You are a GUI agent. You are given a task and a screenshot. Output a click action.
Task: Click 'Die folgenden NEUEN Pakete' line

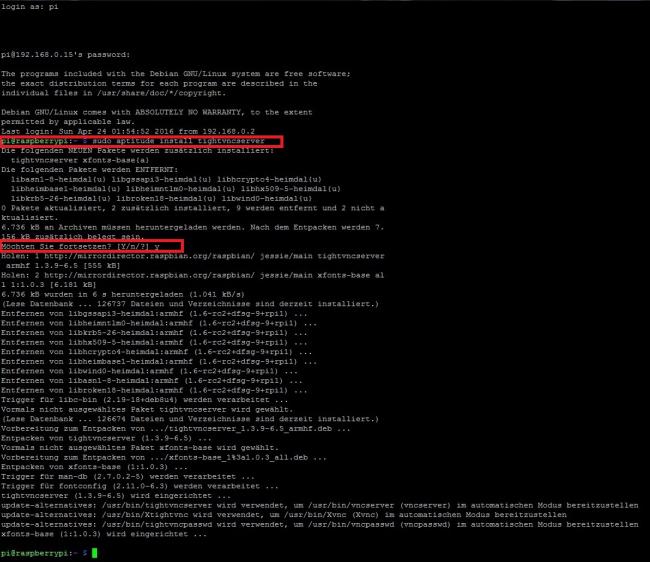coord(137,150)
